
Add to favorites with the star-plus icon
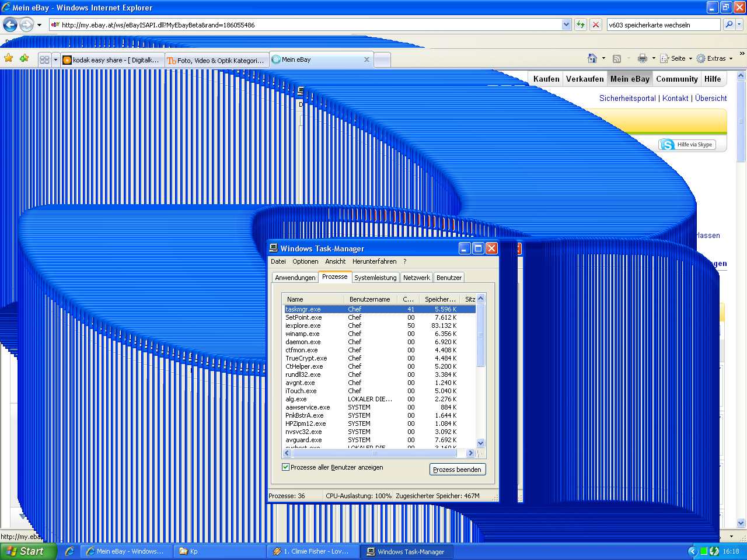24,58
